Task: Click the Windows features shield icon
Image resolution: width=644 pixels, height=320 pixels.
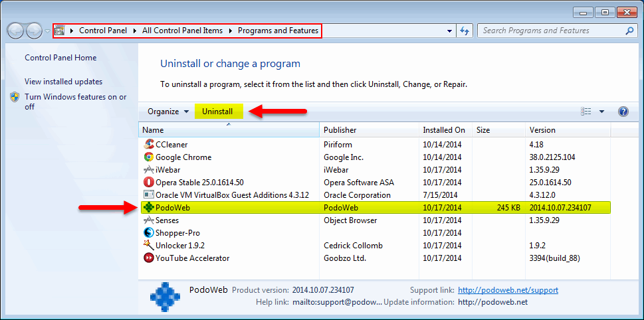Action: pyautogui.click(x=15, y=97)
